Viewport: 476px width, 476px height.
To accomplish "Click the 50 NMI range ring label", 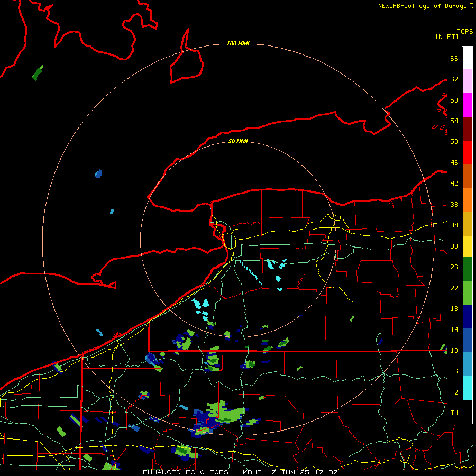I will [238, 141].
